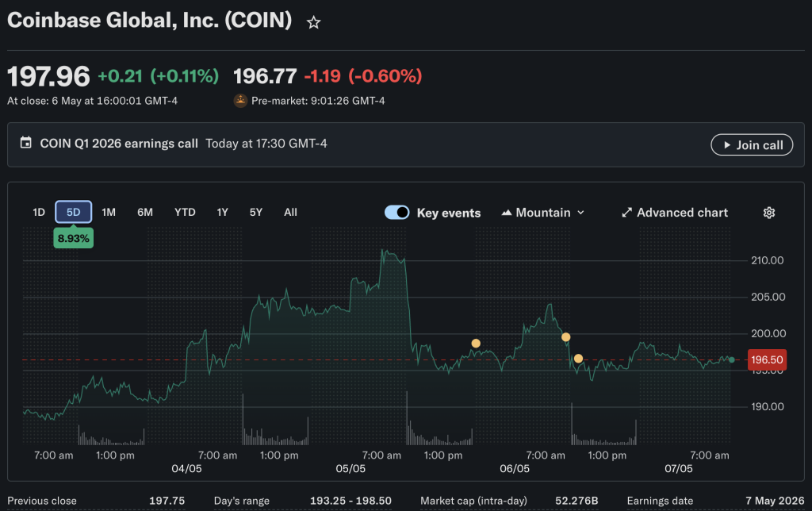The image size is (812, 511).
Task: Click the 210.00 price axis label
Action: click(x=767, y=260)
